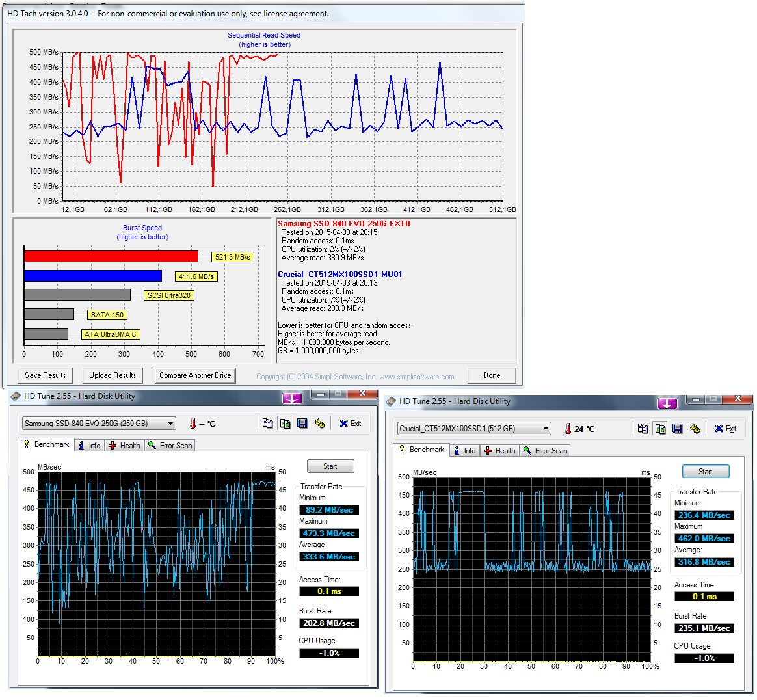
Task: Click gray SCSI Ultra320 reference bar
Action: click(77, 295)
